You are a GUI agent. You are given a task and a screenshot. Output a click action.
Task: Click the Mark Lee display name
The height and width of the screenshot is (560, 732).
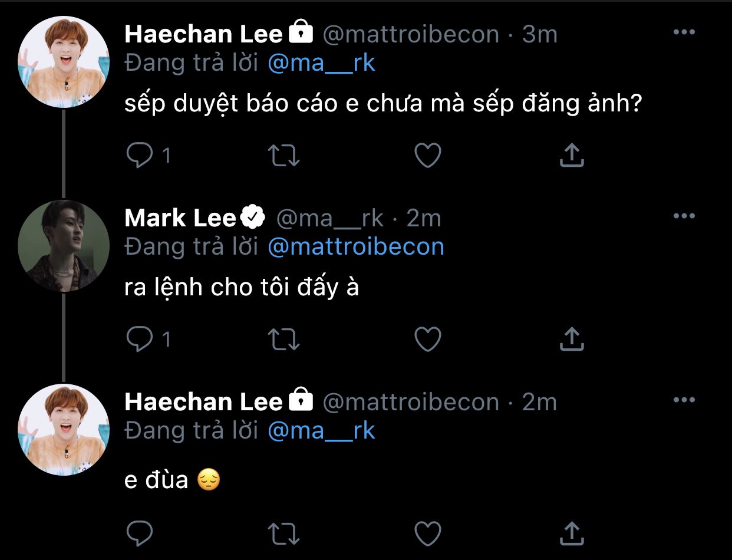(180, 218)
